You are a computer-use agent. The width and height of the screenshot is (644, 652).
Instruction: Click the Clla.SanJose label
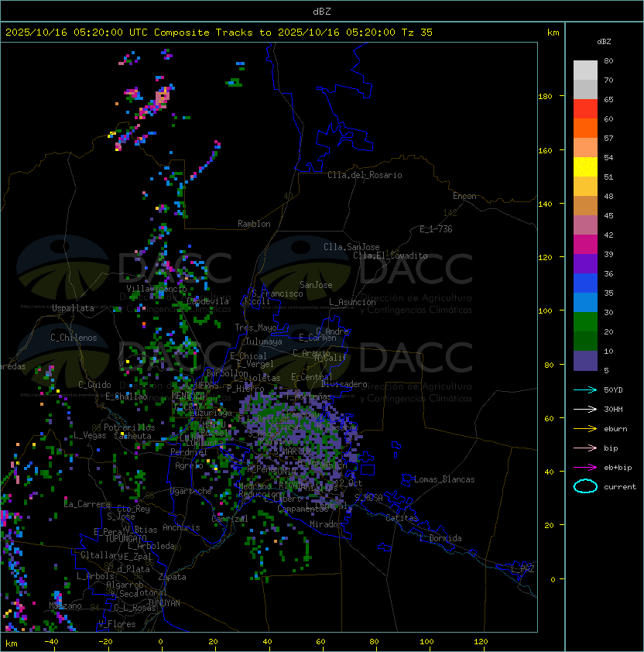(x=351, y=247)
